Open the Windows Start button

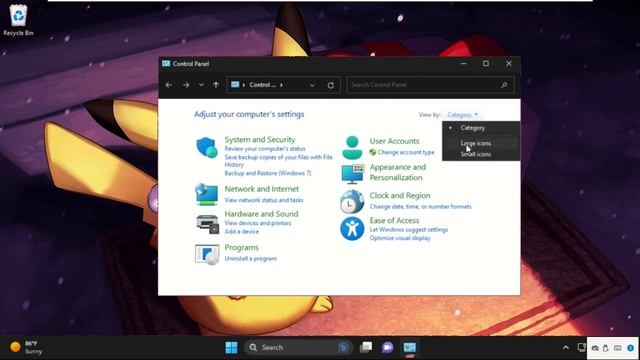click(x=231, y=347)
